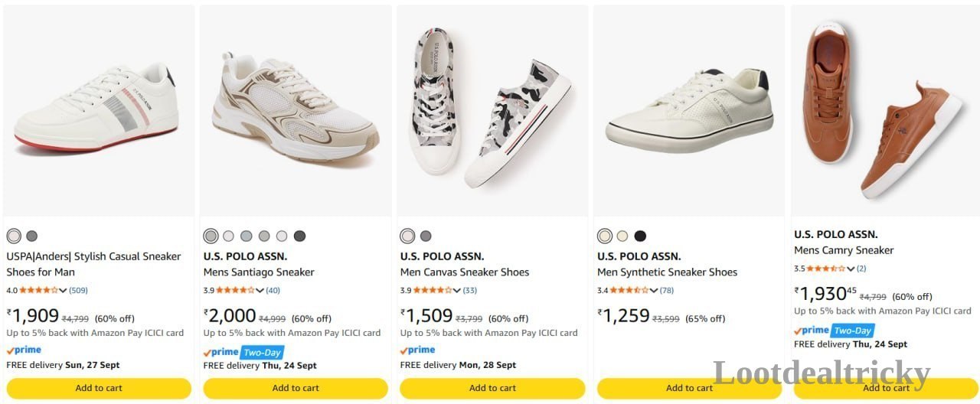Viewport: 980px width, 404px height.
Task: Open the 78 reviews link on Synthetic Sneaker
Action: coord(666,291)
